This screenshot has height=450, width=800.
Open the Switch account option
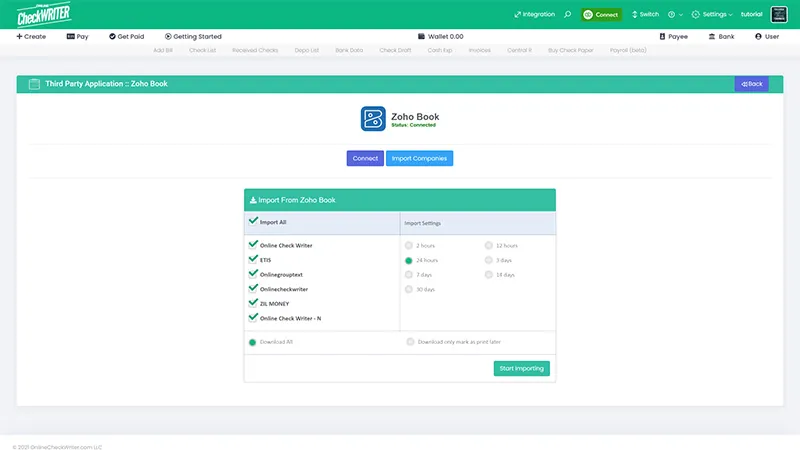point(645,14)
